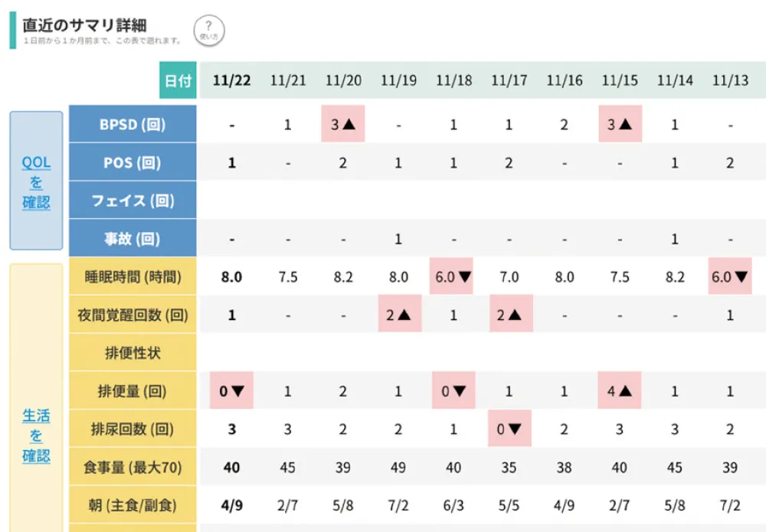The width and height of the screenshot is (766, 532).
Task: Click the 使い方 help question mark icon
Action: 208,29
